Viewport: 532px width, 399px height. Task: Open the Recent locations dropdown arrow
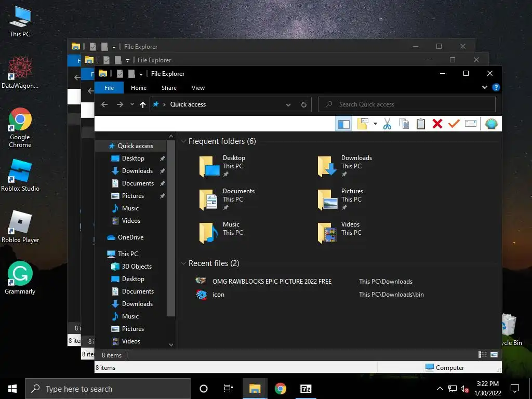coord(132,104)
